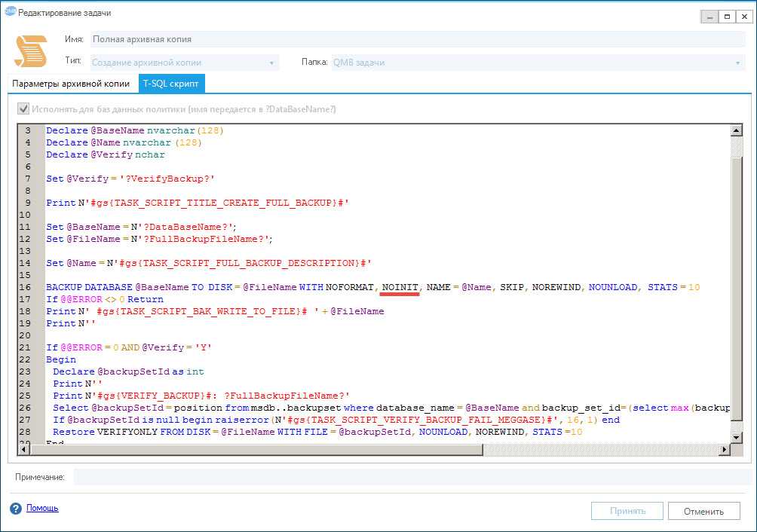Click the 'Declare @Verify nchar' line
The width and height of the screenshot is (757, 532).
(106, 154)
